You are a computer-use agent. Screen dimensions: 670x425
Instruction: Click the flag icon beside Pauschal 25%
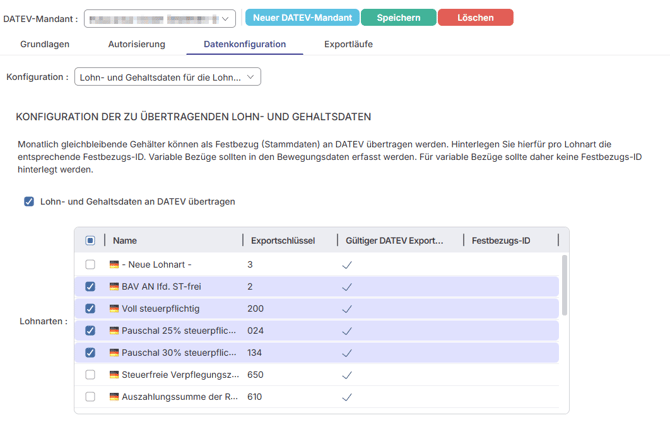point(114,331)
